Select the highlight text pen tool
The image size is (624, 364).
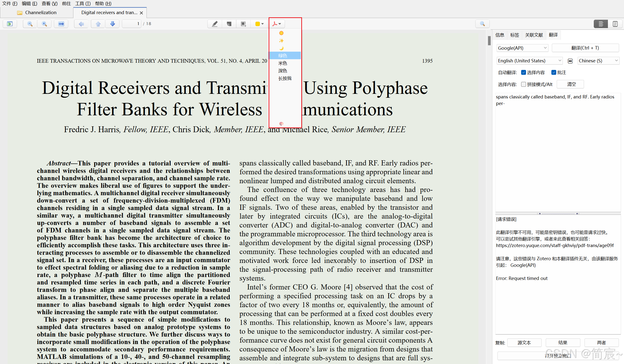[214, 24]
